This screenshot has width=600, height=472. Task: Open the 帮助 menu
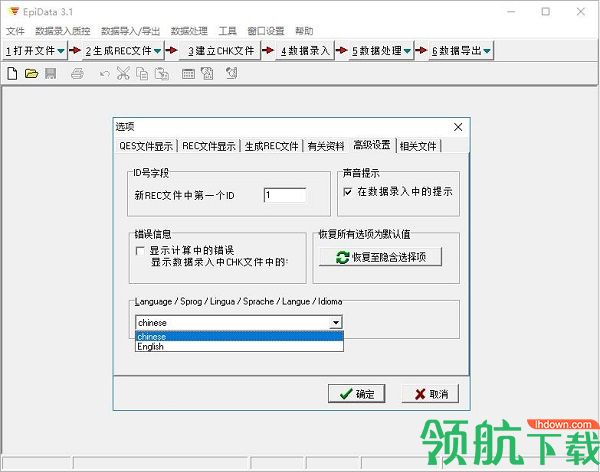304,31
